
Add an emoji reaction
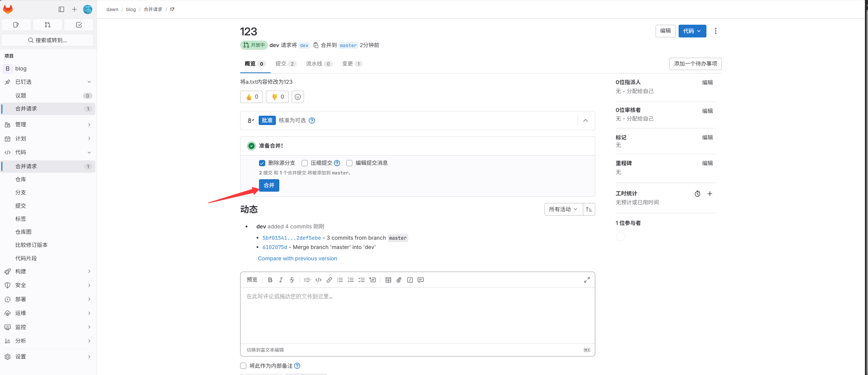(x=298, y=97)
